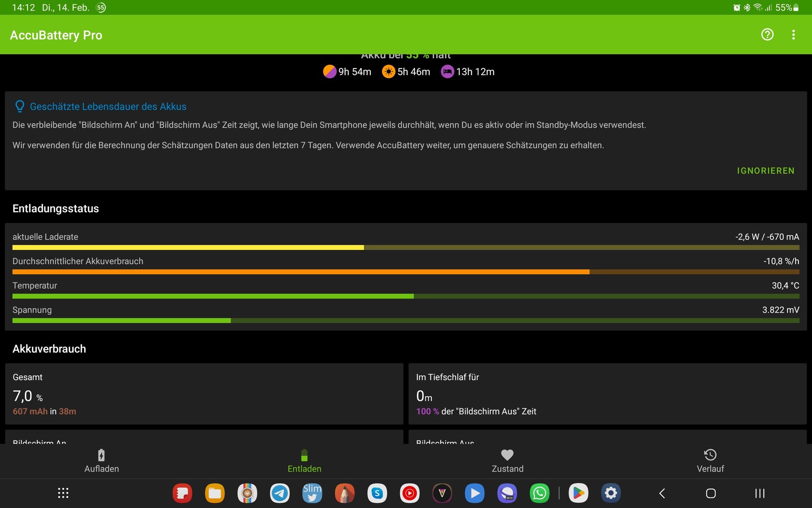Select the -2,6 W / -670 mA value
Screen dimensions: 812x508
tap(767, 237)
